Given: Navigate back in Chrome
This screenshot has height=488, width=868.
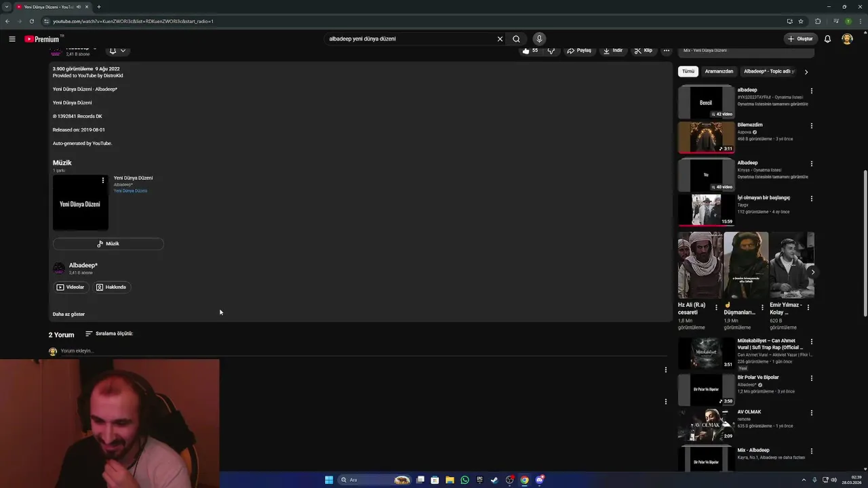Looking at the screenshot, I should (x=7, y=21).
